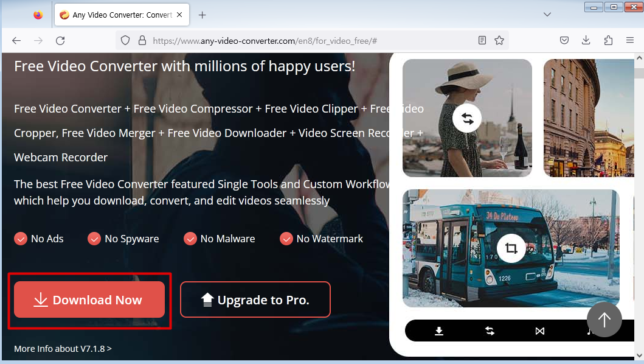
Task: Click the 'Webcam Recorder' text
Action: tap(61, 158)
